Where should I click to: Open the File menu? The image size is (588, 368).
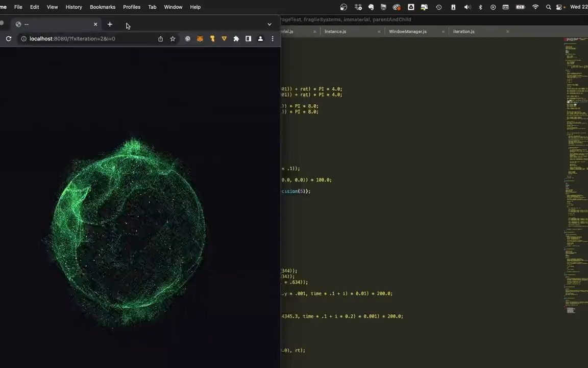[x=18, y=7]
